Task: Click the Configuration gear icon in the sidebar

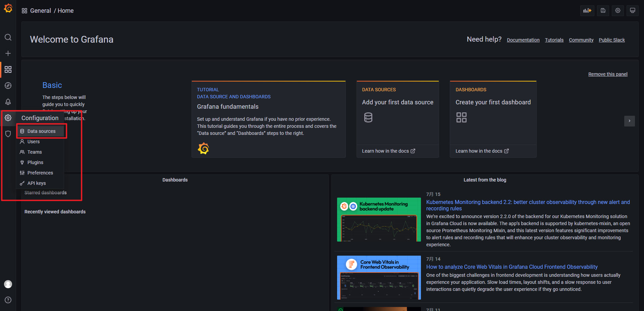Action: [x=8, y=118]
